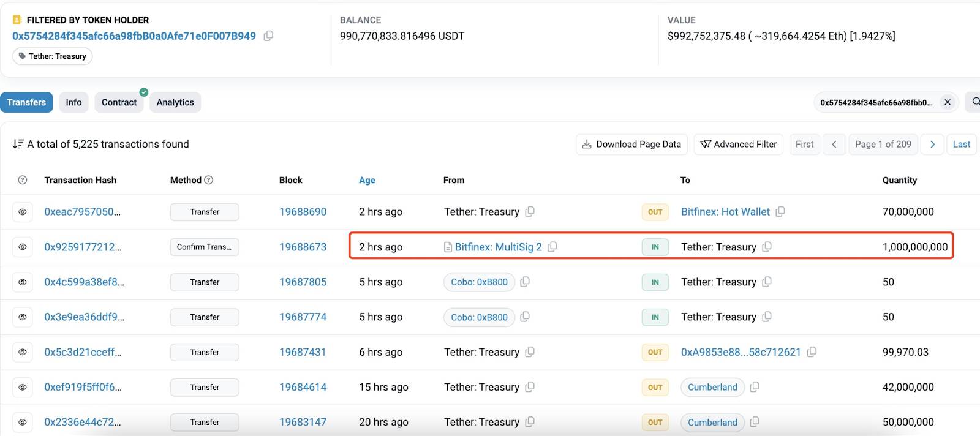This screenshot has width=980, height=436.
Task: Jump to the Last page
Action: tap(962, 144)
